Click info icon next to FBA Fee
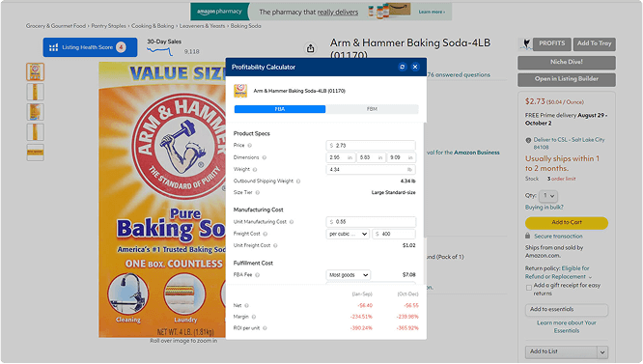 [257, 275]
